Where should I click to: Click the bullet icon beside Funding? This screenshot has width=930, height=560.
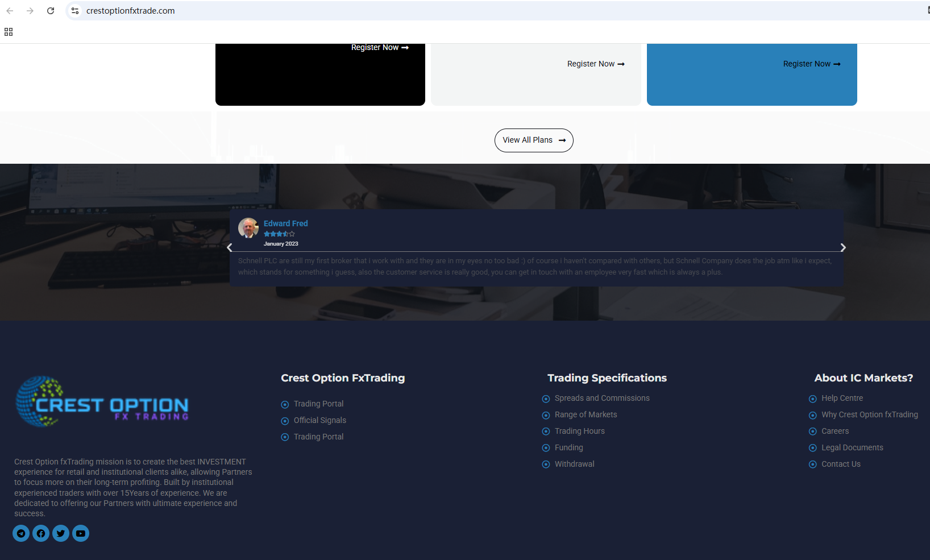point(546,448)
